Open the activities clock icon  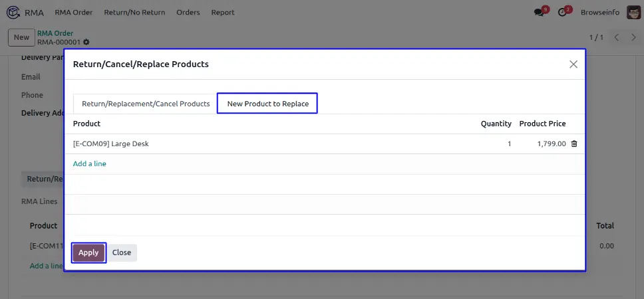click(563, 12)
